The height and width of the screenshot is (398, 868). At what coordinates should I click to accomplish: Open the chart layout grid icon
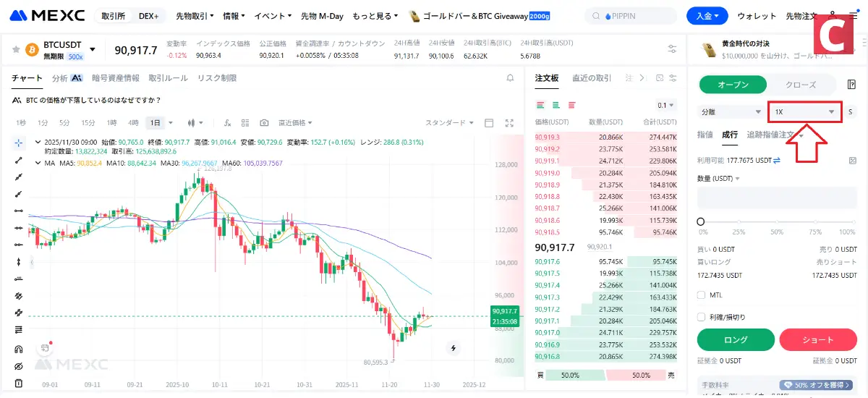click(x=245, y=123)
